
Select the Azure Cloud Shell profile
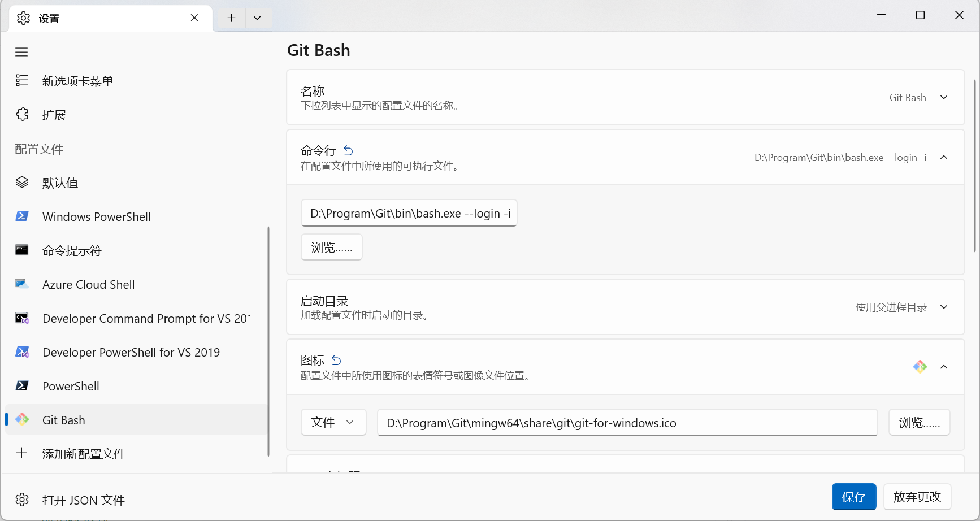[136, 284]
